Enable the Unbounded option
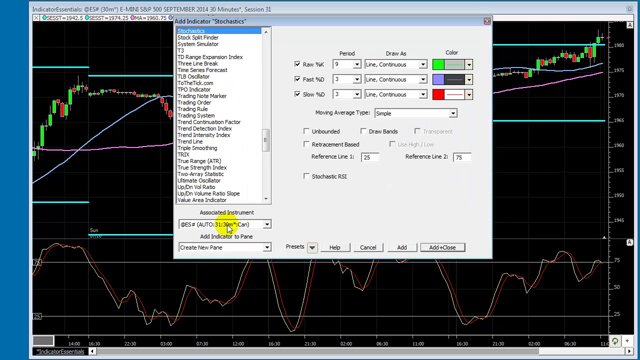The image size is (640, 360). [306, 131]
